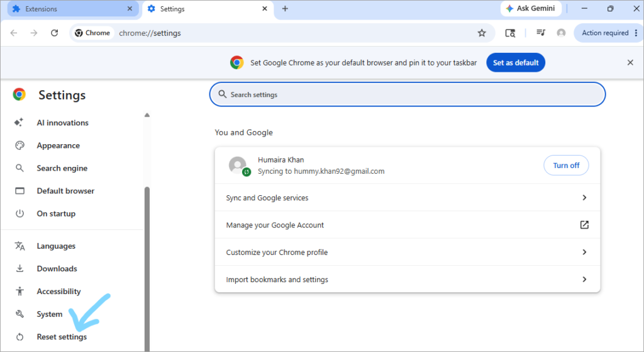Screen dimensions: 644x352
Task: Open Search engine settings
Action: tap(62, 168)
